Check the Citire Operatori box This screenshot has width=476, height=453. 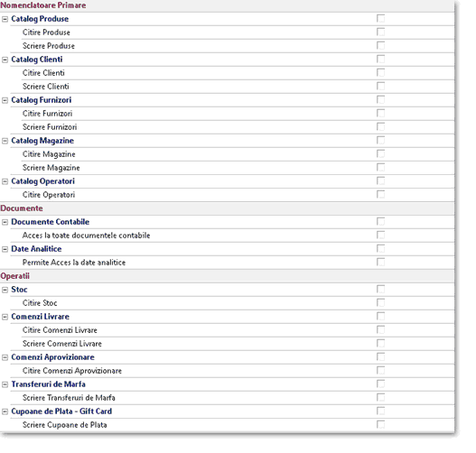(380, 194)
